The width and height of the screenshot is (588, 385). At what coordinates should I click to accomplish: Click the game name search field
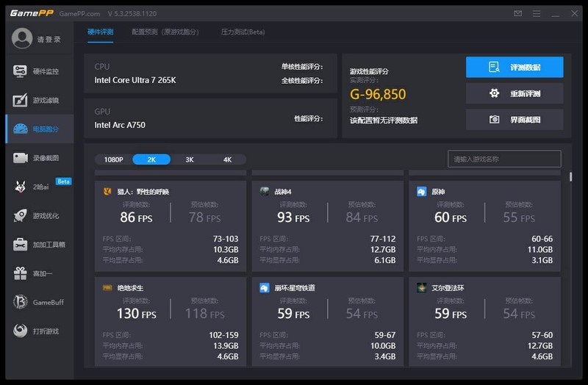point(503,159)
